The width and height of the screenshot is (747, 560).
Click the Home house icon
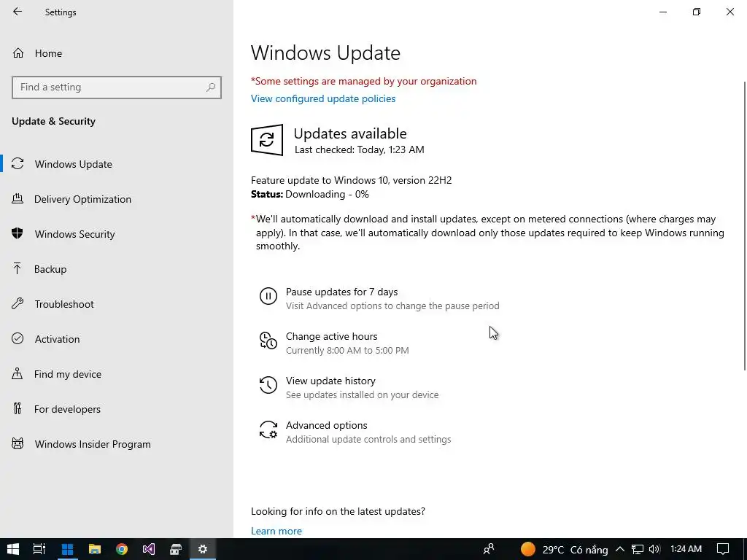pyautogui.click(x=18, y=52)
